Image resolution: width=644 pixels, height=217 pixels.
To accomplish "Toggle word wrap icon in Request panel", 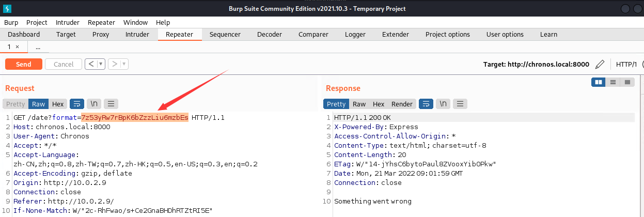I will point(76,104).
